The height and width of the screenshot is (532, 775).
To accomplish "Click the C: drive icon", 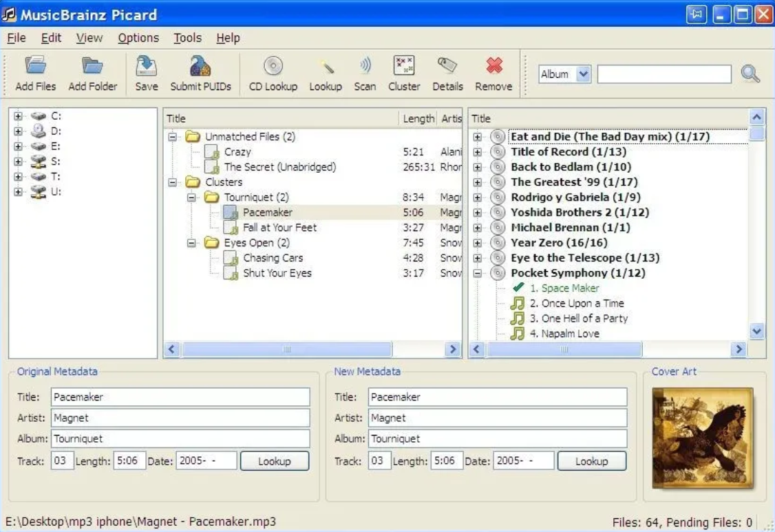I will point(38,116).
